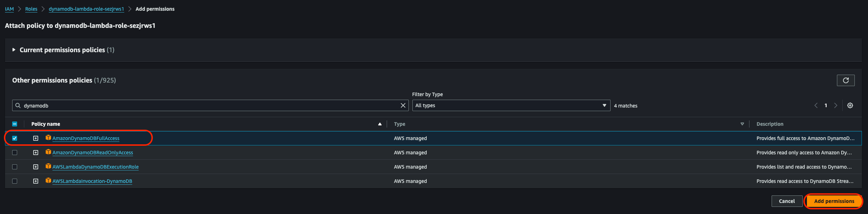Clear the dynamodb search text with X
868x214 pixels.
coord(403,105)
